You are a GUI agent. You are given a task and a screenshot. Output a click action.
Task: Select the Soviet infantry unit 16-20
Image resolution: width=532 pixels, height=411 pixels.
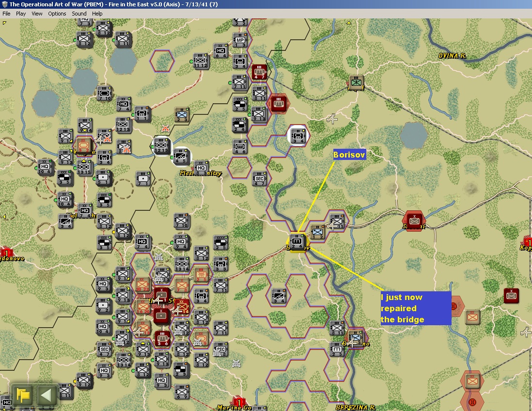142,306
